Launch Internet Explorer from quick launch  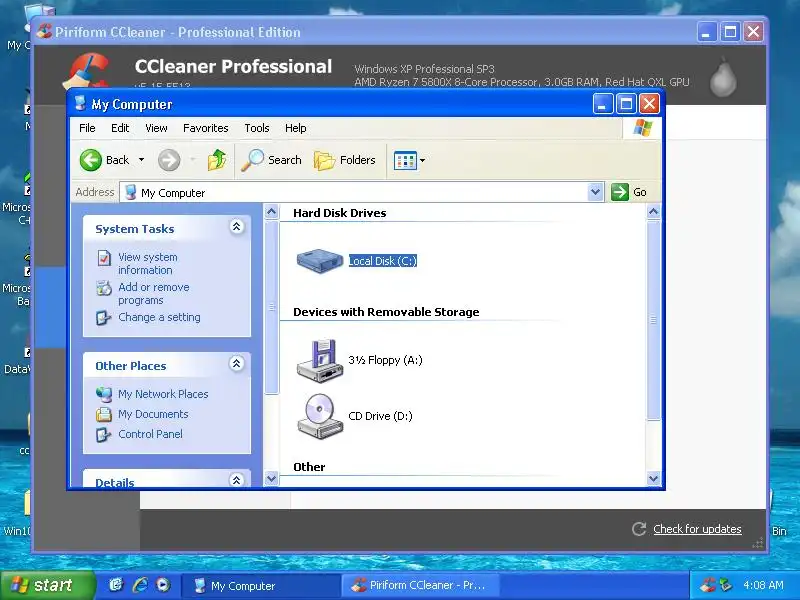(x=140, y=585)
